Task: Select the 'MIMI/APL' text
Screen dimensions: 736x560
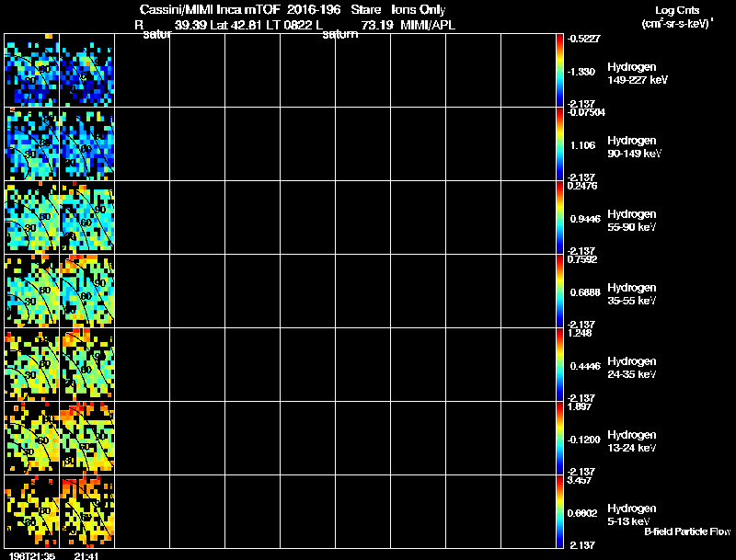Action: pos(428,25)
